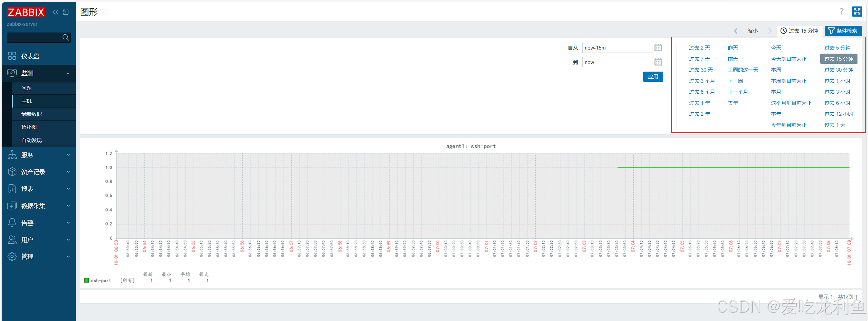Click the 应用 apply button
Viewport: 868px width, 321px height.
pos(653,77)
